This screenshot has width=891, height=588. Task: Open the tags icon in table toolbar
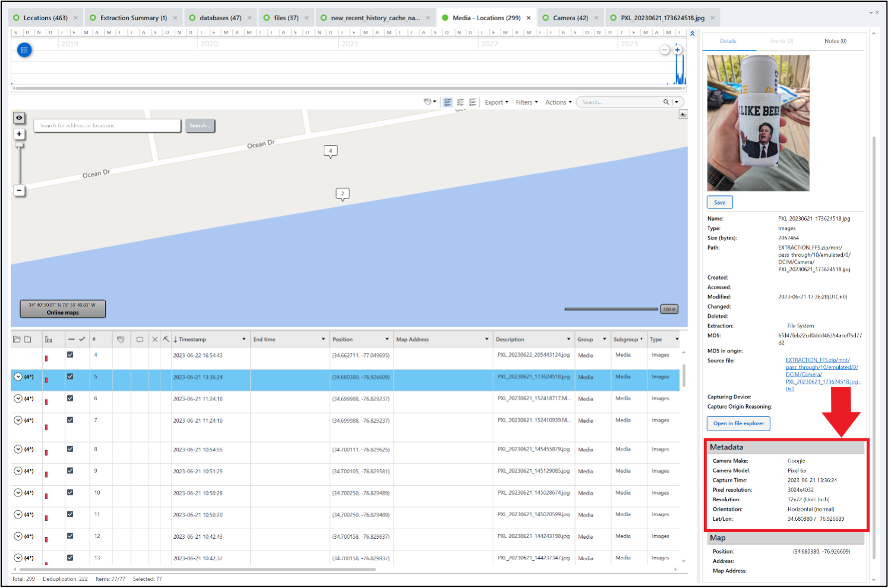[428, 102]
